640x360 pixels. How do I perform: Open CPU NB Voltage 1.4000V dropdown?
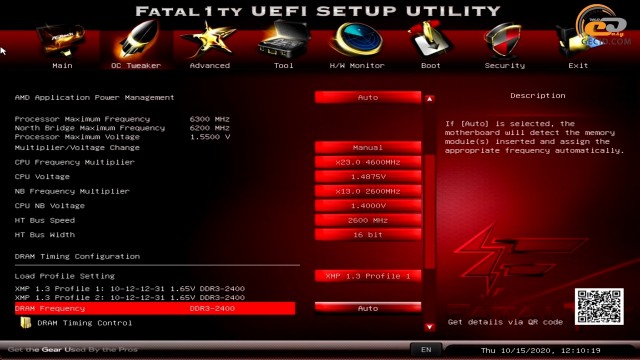pos(368,205)
